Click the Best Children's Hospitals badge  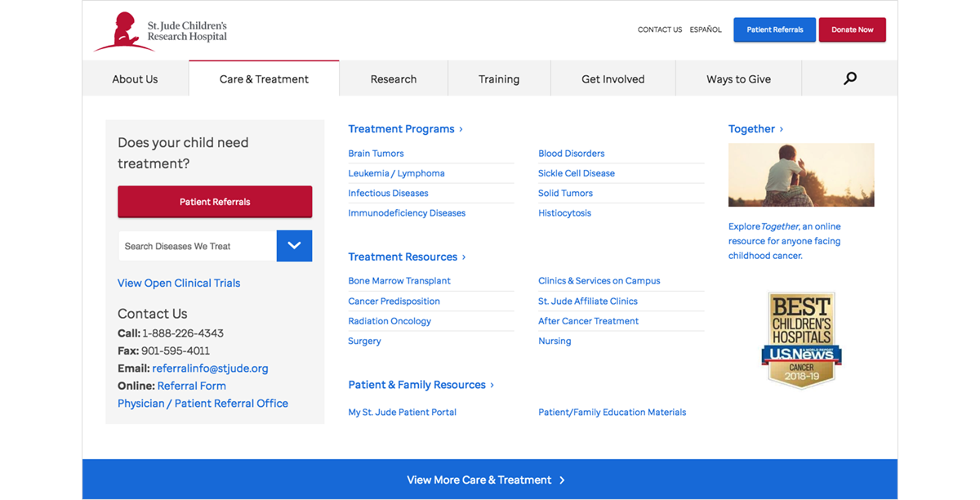(801, 340)
